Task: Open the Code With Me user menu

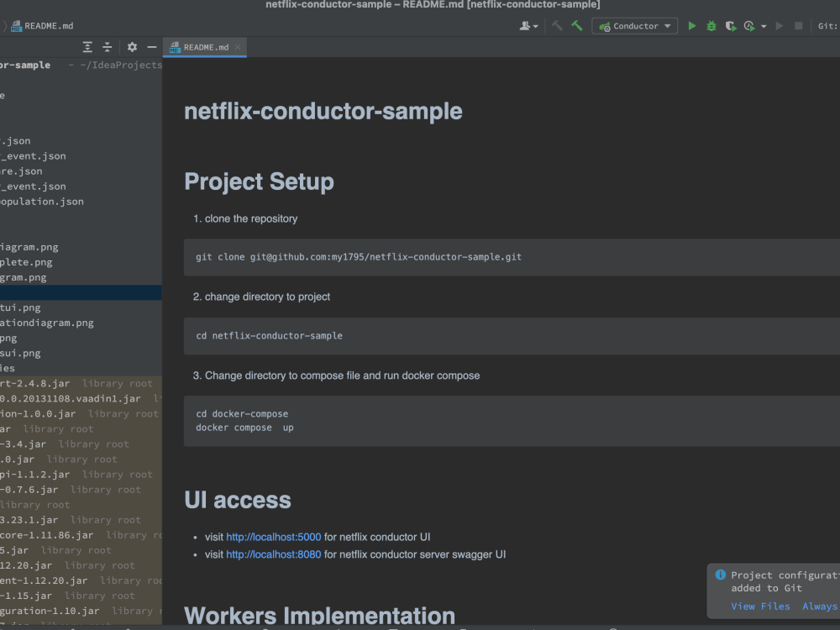Action: (528, 26)
